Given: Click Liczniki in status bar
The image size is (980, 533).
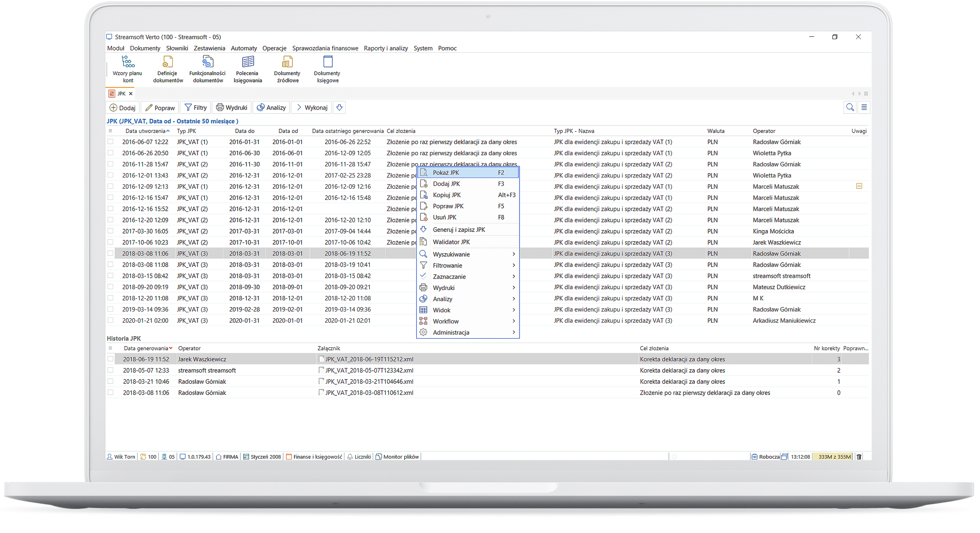Looking at the screenshot, I should [x=359, y=457].
